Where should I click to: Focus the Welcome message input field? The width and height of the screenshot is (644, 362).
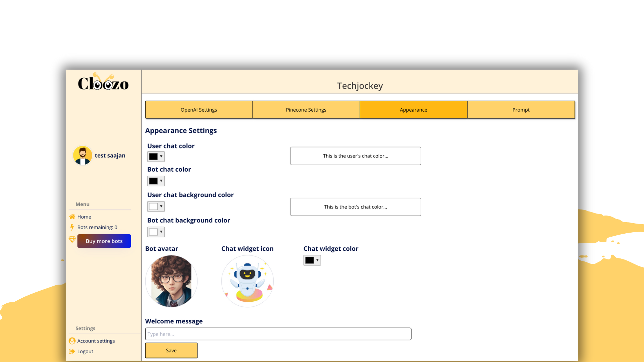(x=278, y=334)
